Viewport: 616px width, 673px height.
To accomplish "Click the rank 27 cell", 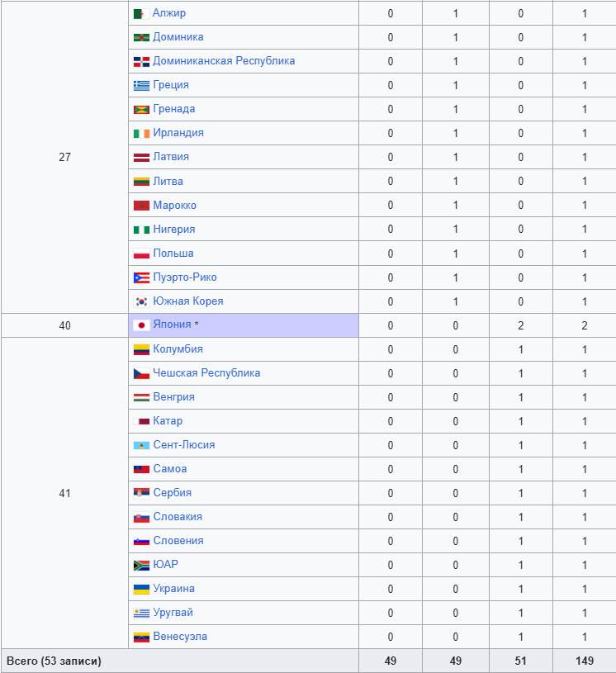I will 64,157.
